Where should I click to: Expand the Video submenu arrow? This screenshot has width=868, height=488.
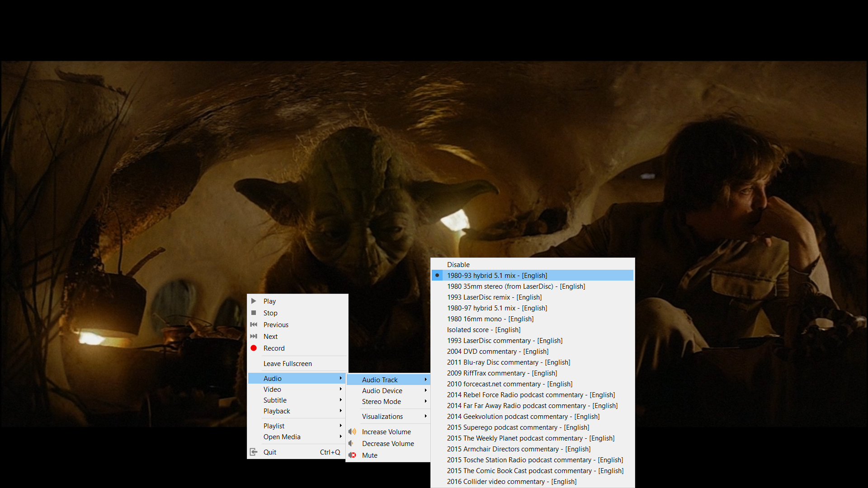(x=340, y=389)
